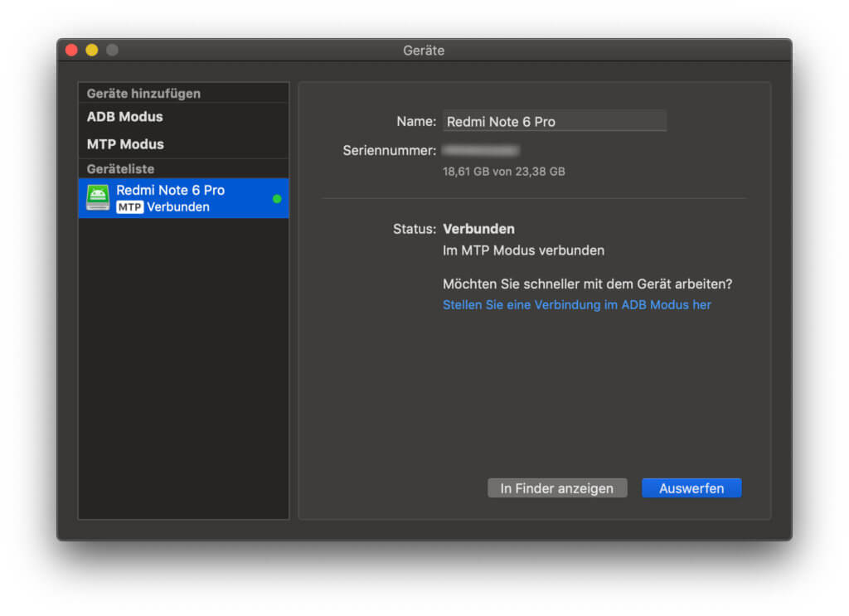This screenshot has width=849, height=616.
Task: Open the ADB Modus connection link
Action: 576,305
